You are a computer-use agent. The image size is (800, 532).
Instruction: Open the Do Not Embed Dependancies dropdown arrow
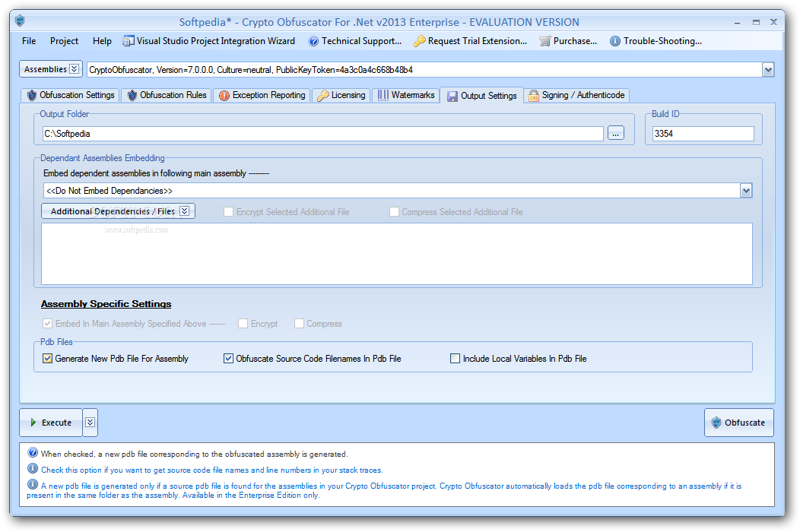click(746, 191)
